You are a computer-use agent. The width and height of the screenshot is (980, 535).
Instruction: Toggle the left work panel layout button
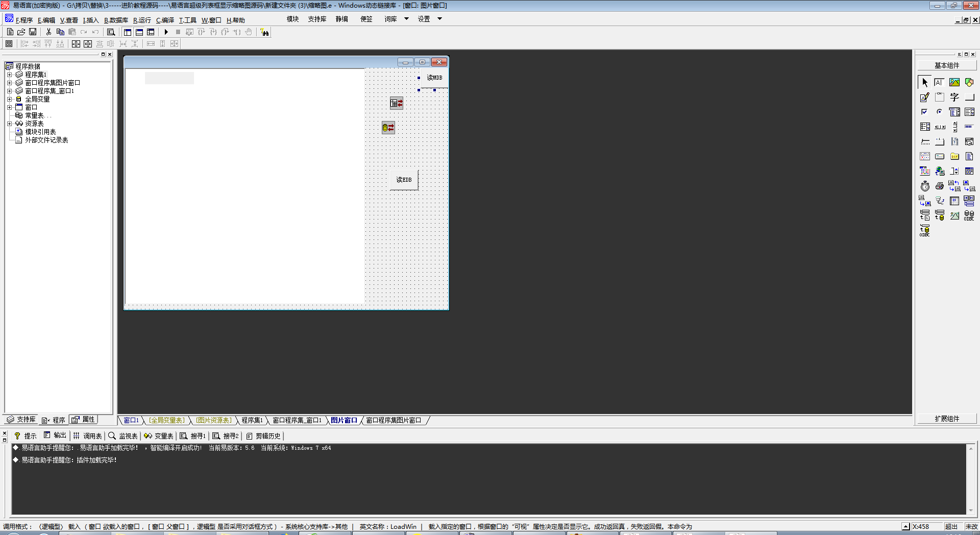coord(128,32)
